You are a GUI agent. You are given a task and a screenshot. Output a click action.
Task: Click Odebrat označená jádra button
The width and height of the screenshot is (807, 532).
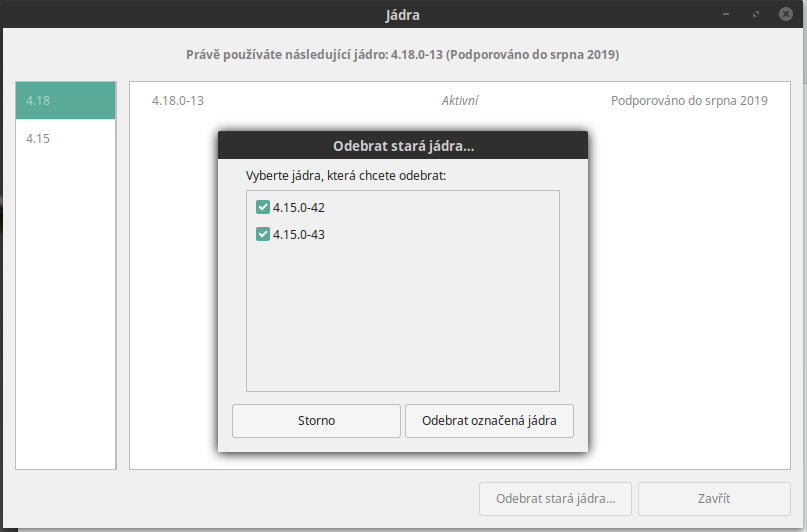pyautogui.click(x=489, y=421)
